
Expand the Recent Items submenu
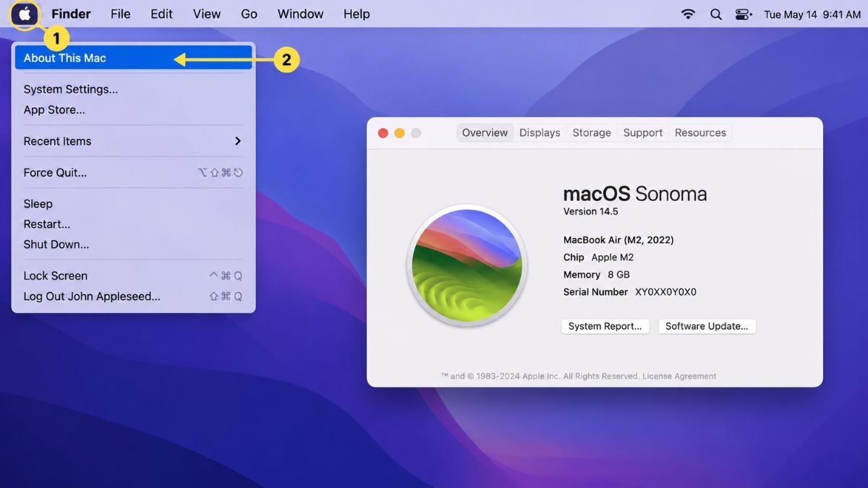(133, 141)
